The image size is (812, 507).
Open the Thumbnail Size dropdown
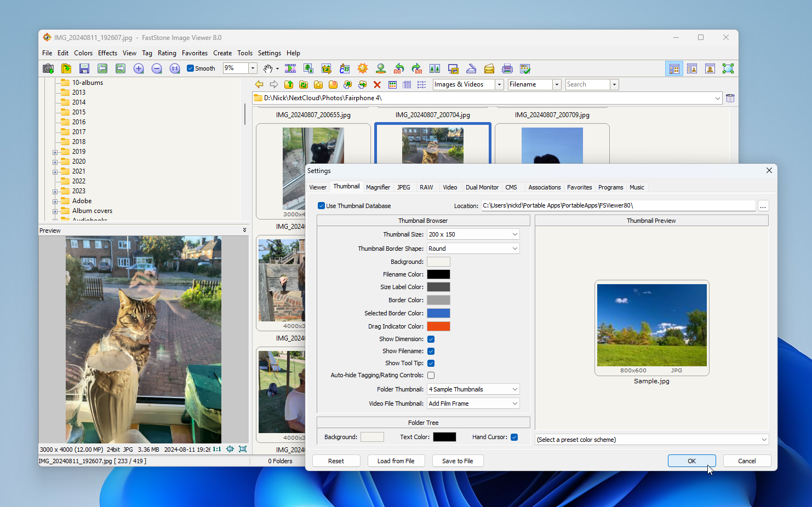click(x=473, y=234)
